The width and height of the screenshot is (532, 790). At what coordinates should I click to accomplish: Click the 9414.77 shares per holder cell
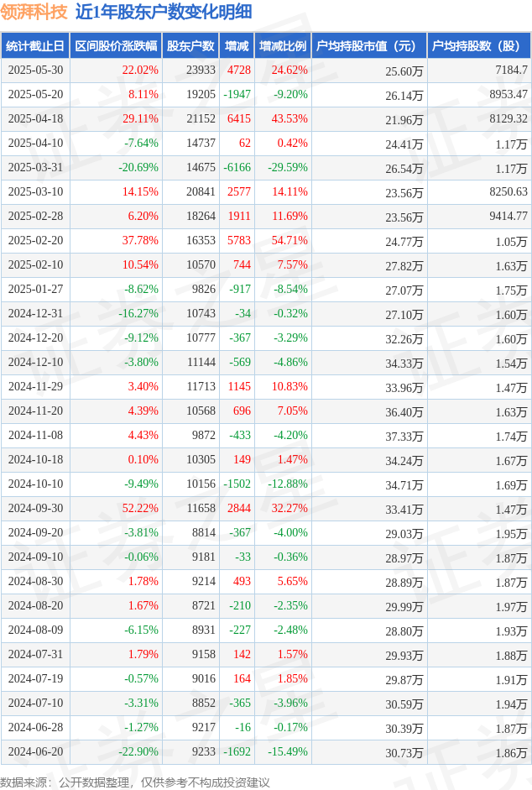click(x=509, y=216)
